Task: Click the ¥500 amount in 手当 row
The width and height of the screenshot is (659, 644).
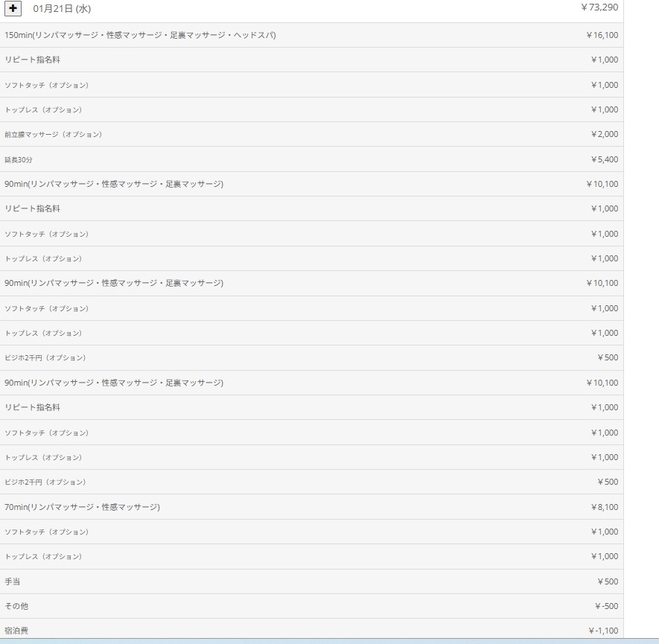Action: 608,581
